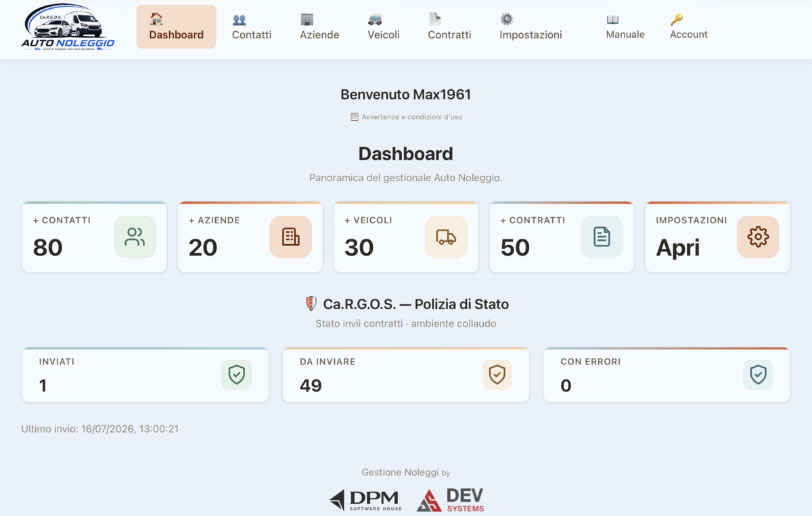
Task: Click the DEV Systems logo
Action: tap(450, 500)
